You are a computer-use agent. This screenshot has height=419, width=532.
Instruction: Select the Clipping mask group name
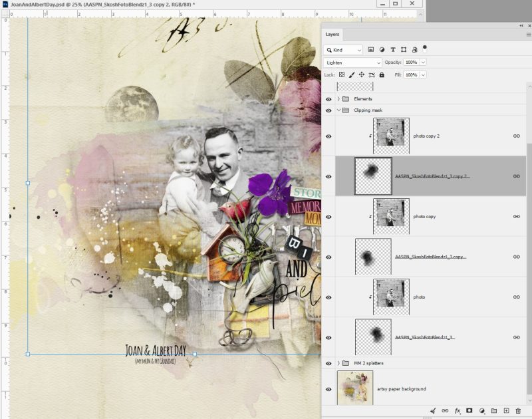pyautogui.click(x=368, y=110)
